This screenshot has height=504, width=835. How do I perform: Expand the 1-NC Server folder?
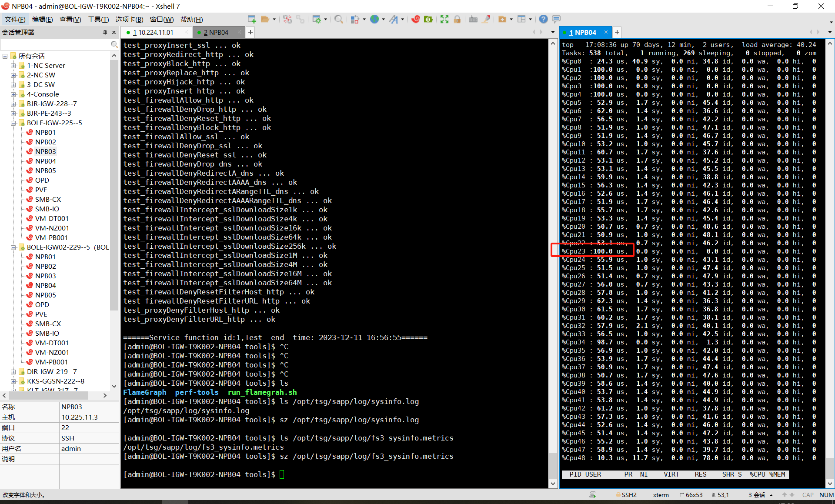click(x=13, y=66)
